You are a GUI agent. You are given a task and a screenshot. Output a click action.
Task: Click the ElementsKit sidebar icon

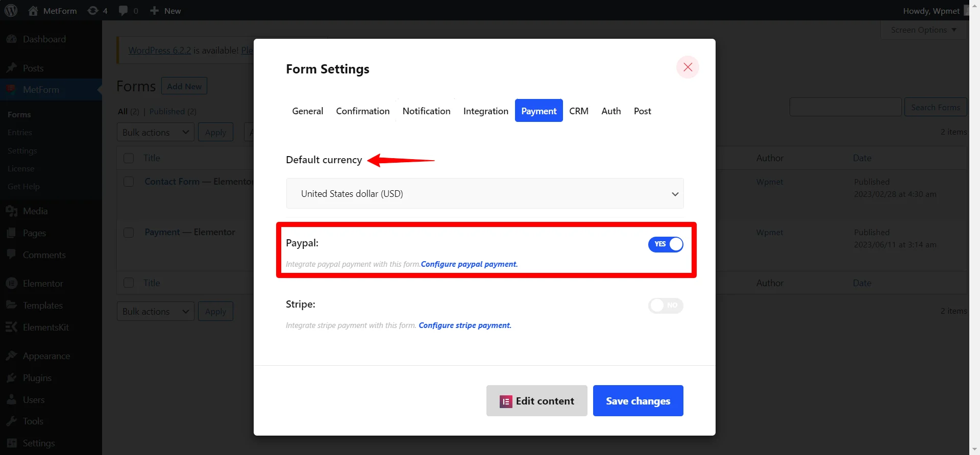pyautogui.click(x=11, y=327)
